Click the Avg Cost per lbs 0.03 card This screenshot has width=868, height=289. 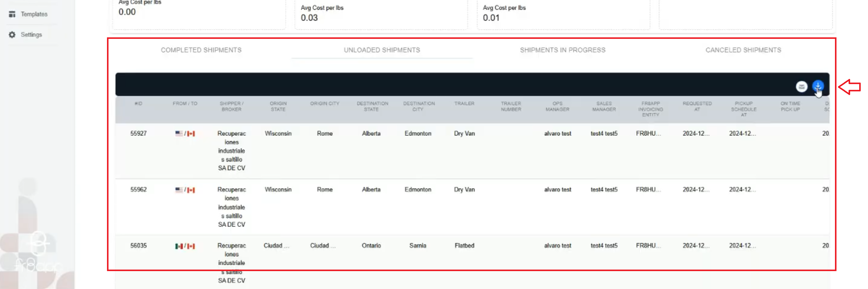(x=381, y=13)
